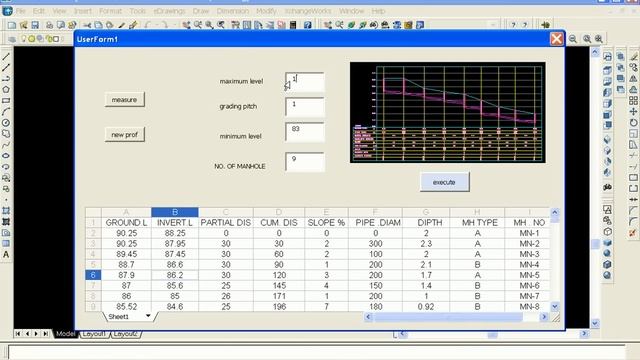Click spreadsheet vertical scroll down arrow
The image size is (640, 360).
point(555,307)
